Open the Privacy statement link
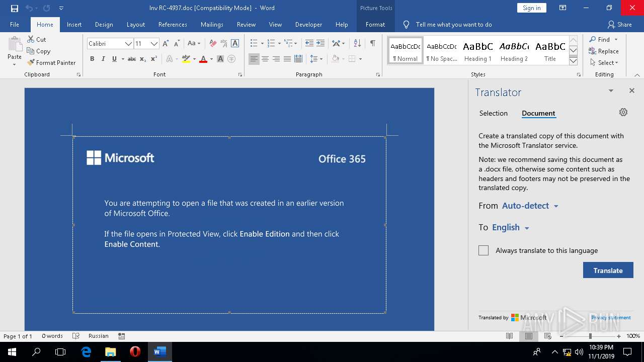 [611, 318]
